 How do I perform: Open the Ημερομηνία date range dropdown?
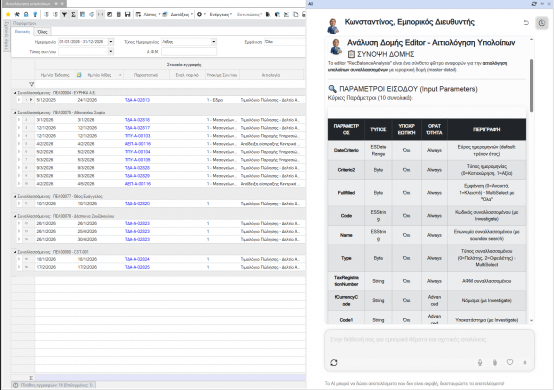[x=111, y=42]
